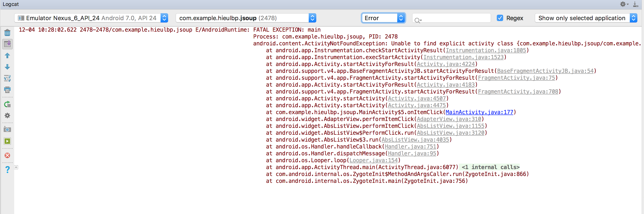Screen dimensions: 644x214
Task: Jump up the stack trace with up arrow
Action: (x=7, y=55)
